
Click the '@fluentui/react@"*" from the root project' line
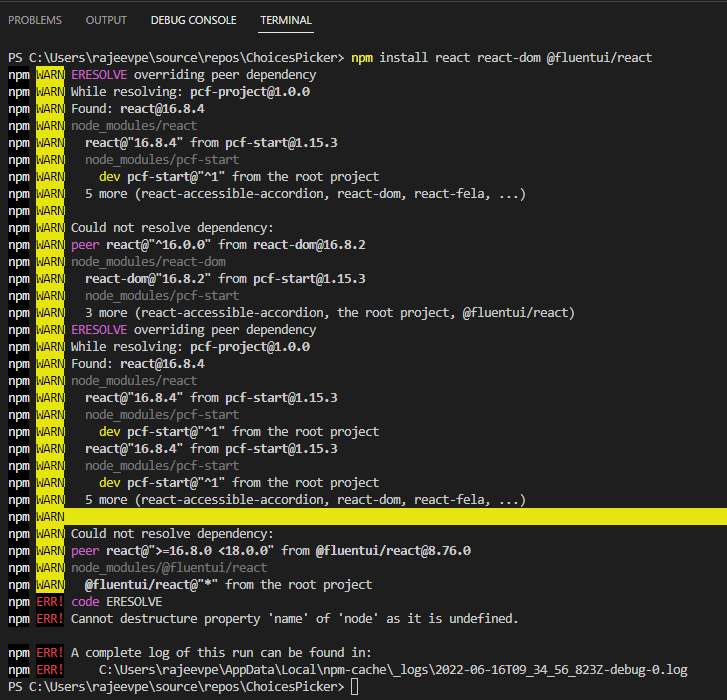228,584
